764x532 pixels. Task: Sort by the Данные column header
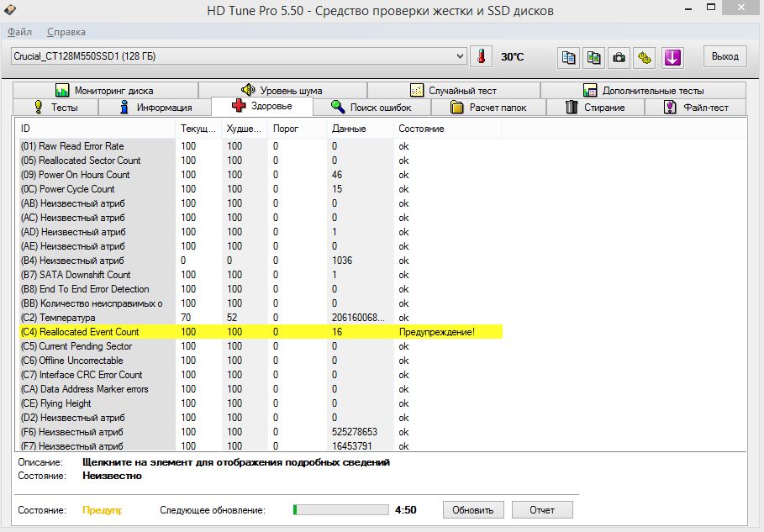(360, 129)
